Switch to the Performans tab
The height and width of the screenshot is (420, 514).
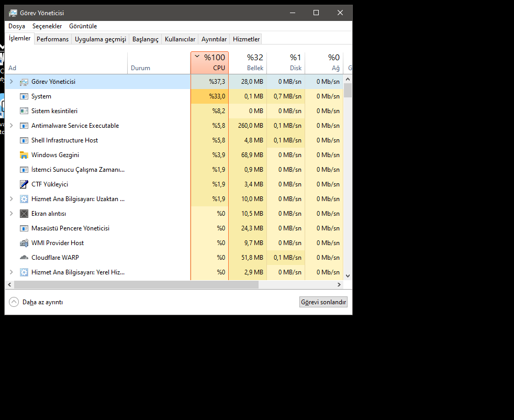coord(52,39)
